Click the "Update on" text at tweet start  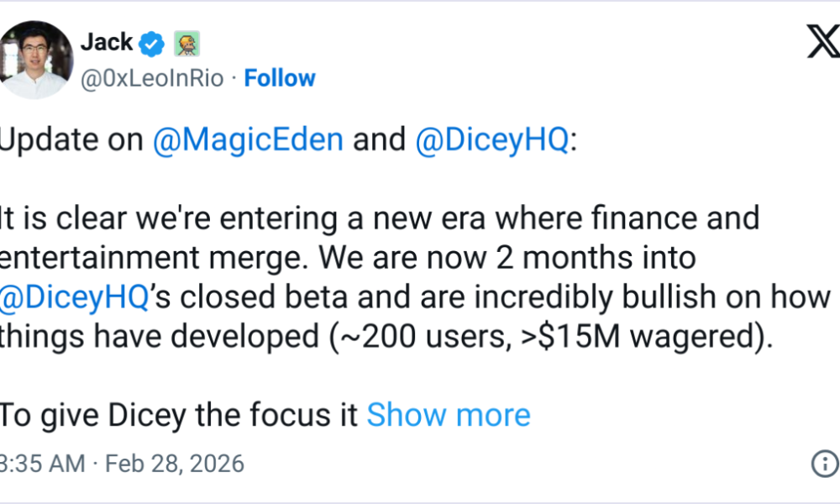point(71,139)
